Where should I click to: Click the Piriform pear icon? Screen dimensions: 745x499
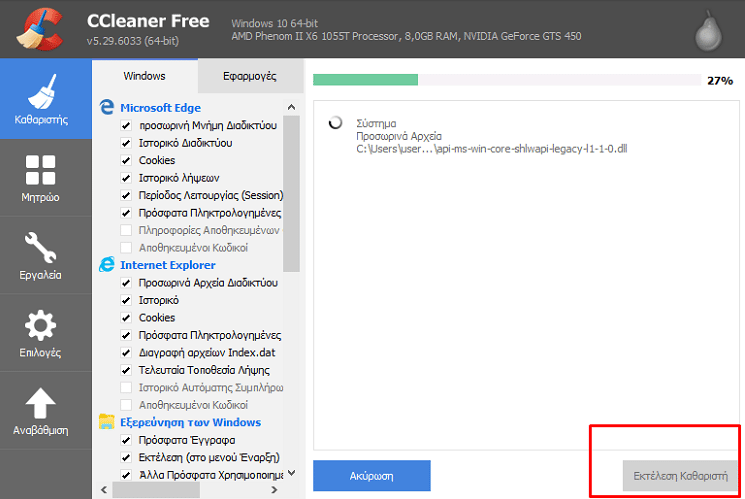(x=708, y=31)
